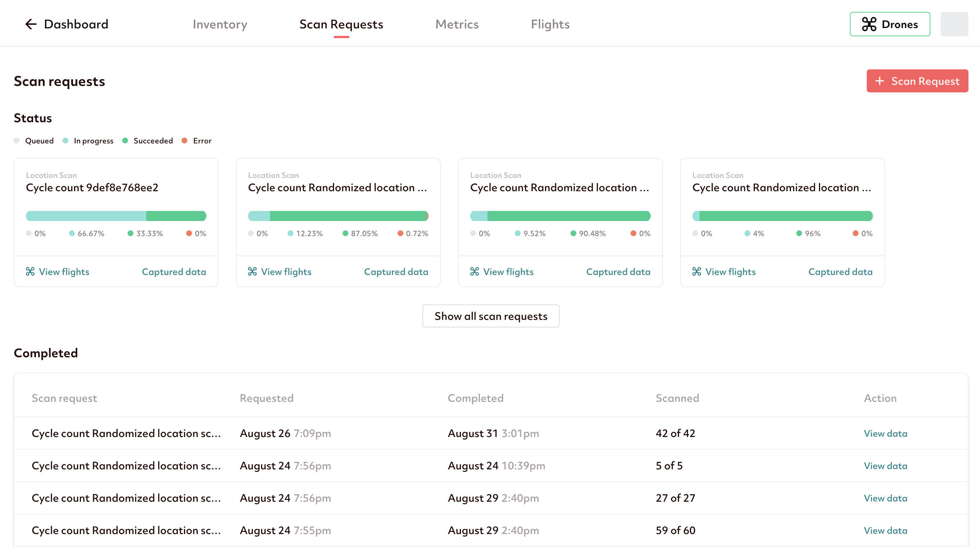Go to the Flights tab
980x547 pixels.
(550, 24)
